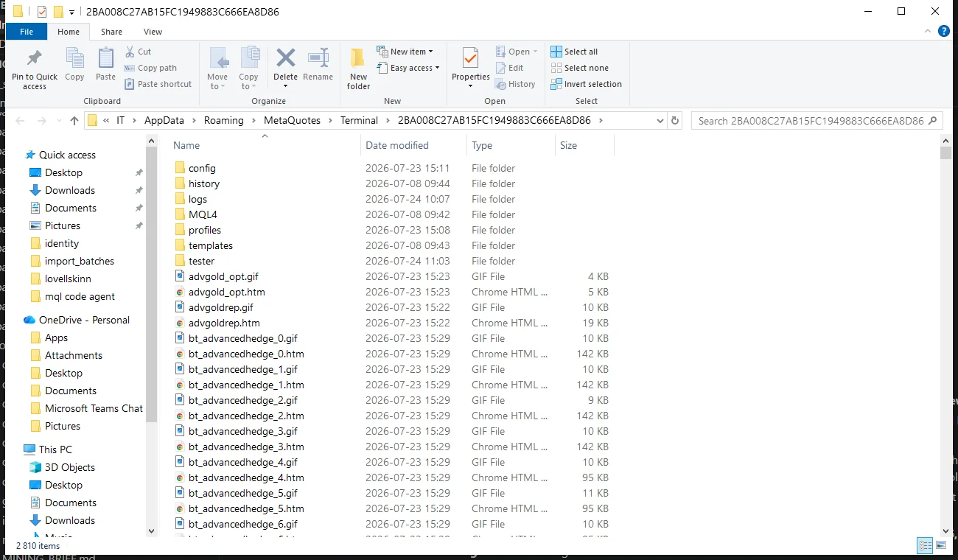
Task: Open the Help question mark icon
Action: (943, 32)
